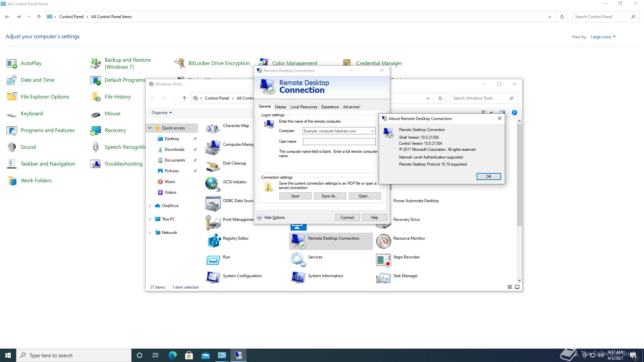Collapse options with Hide Options
This screenshot has height=362, width=644.
pos(271,218)
